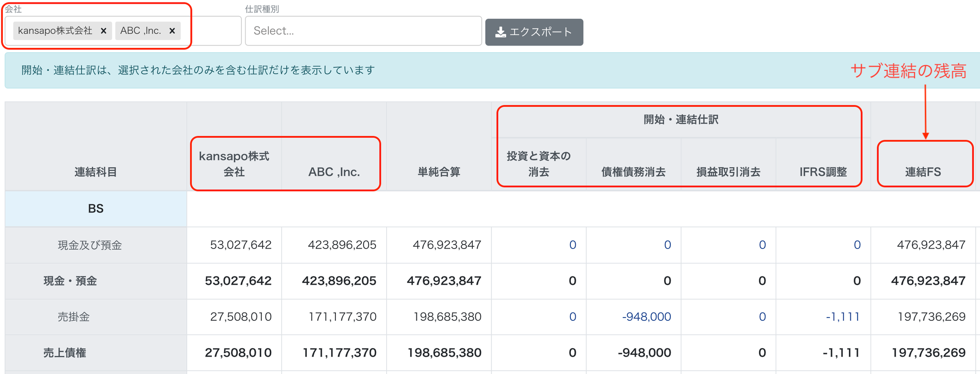The width and height of the screenshot is (980, 374).
Task: Click the 開始・連結仕訳 group header
Action: [x=680, y=120]
